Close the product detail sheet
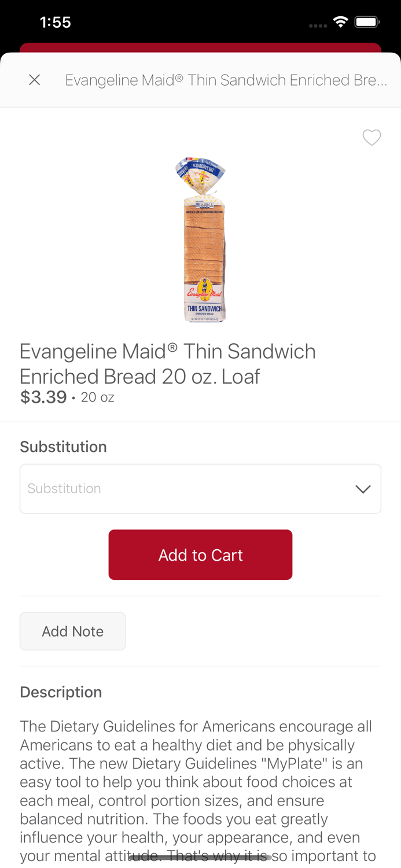The image size is (401, 868). [35, 80]
